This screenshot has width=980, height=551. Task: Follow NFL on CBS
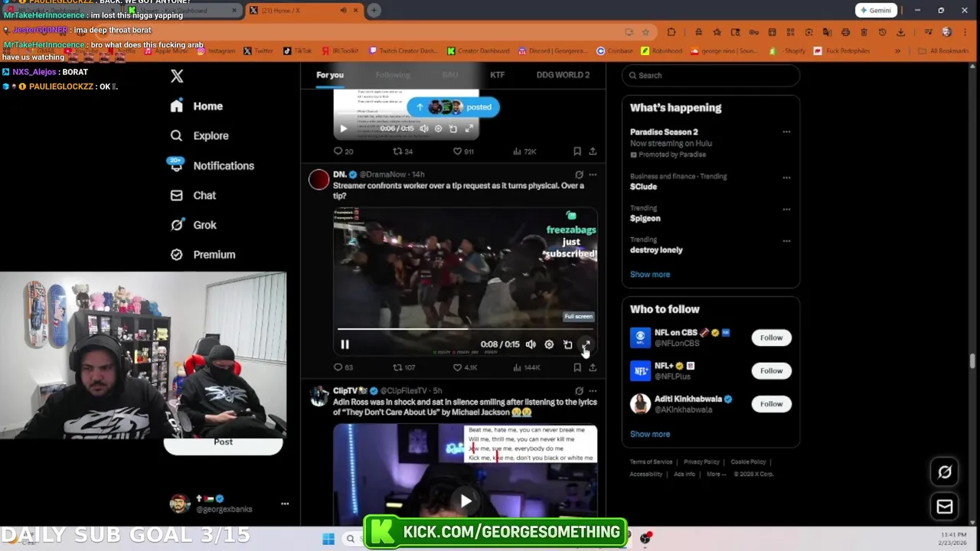click(771, 337)
